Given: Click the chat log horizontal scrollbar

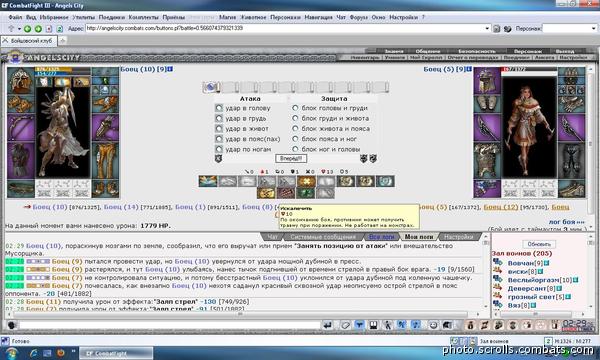Looking at the screenshot, I should [240, 314].
